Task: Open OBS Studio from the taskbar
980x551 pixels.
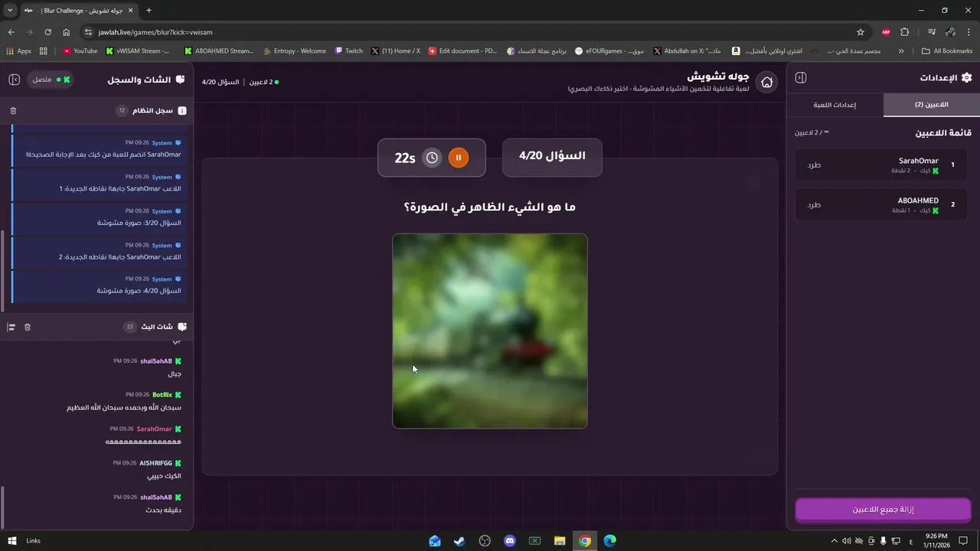Action: (485, 541)
